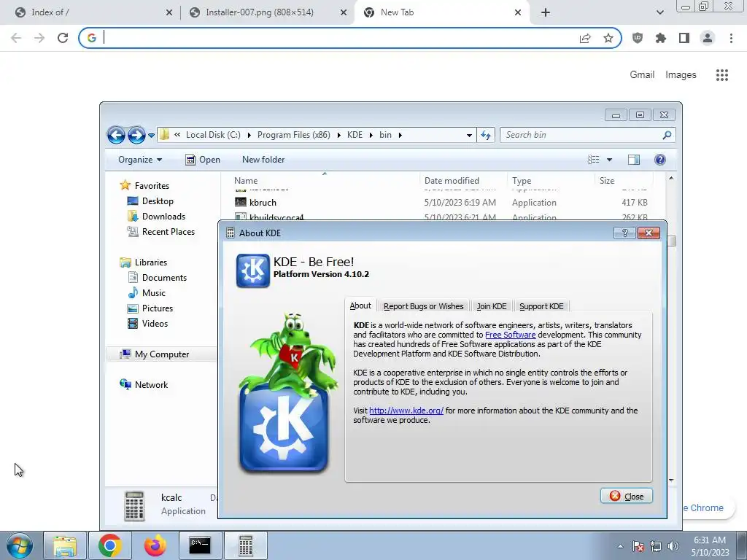Open the Support KDE tab
This screenshot has height=560, width=747.
[x=541, y=306]
